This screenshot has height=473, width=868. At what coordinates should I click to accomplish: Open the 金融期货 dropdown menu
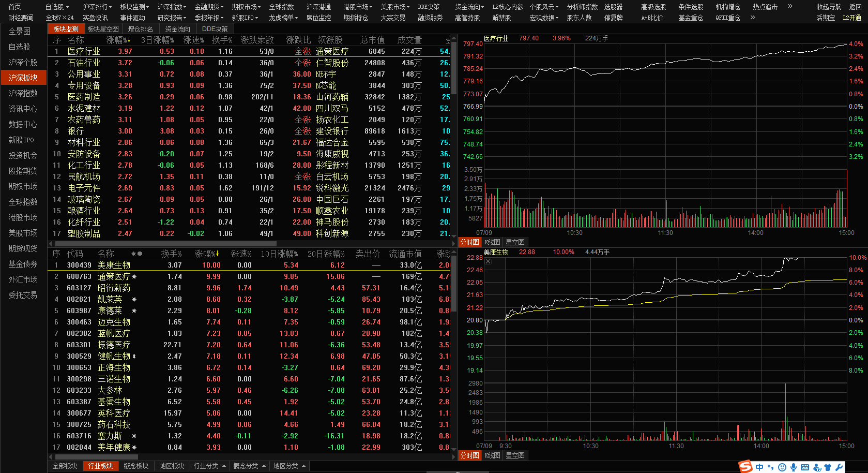[209, 7]
